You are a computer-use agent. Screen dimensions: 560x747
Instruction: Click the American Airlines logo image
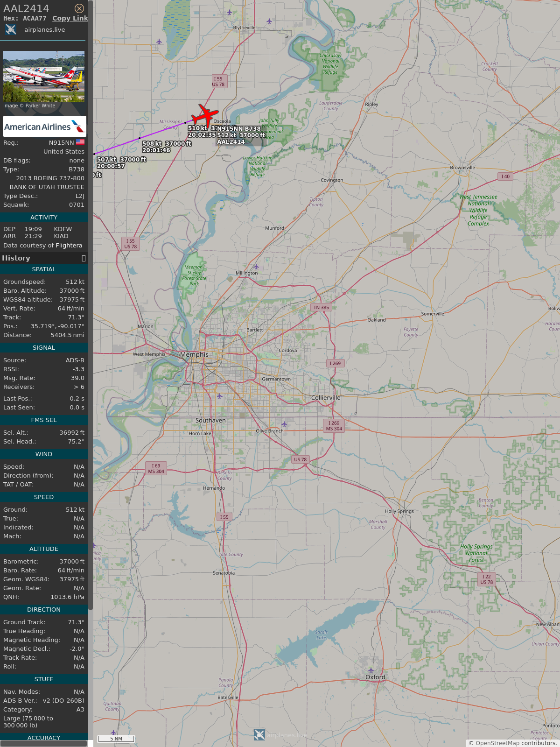[x=45, y=126]
